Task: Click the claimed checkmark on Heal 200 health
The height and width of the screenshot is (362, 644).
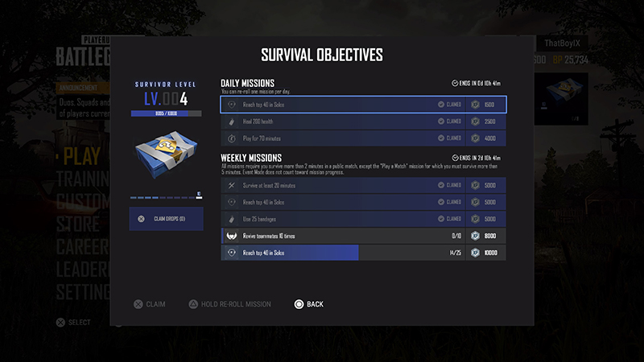Action: coord(440,121)
